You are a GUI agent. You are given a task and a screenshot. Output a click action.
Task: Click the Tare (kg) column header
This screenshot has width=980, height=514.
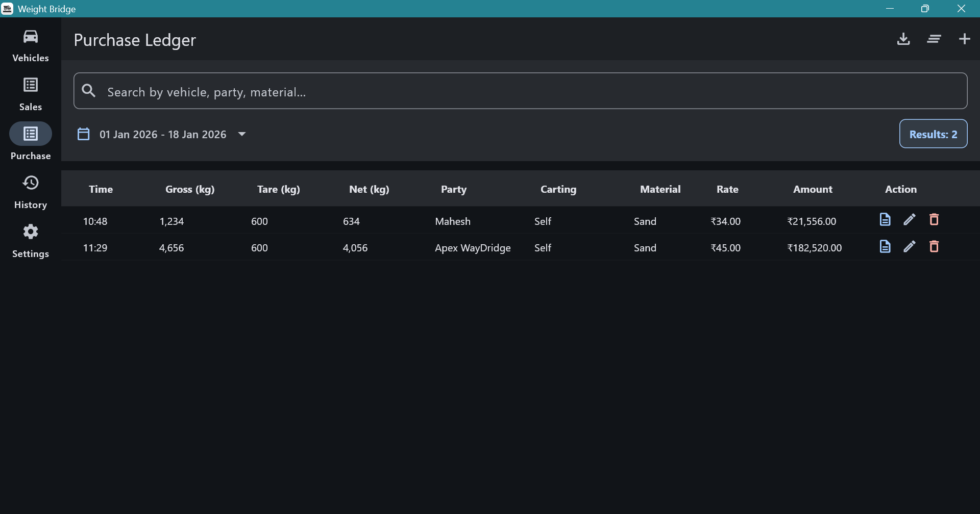(278, 189)
